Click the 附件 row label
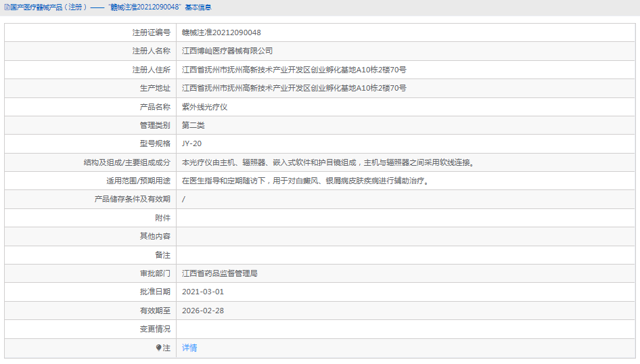 (162, 218)
